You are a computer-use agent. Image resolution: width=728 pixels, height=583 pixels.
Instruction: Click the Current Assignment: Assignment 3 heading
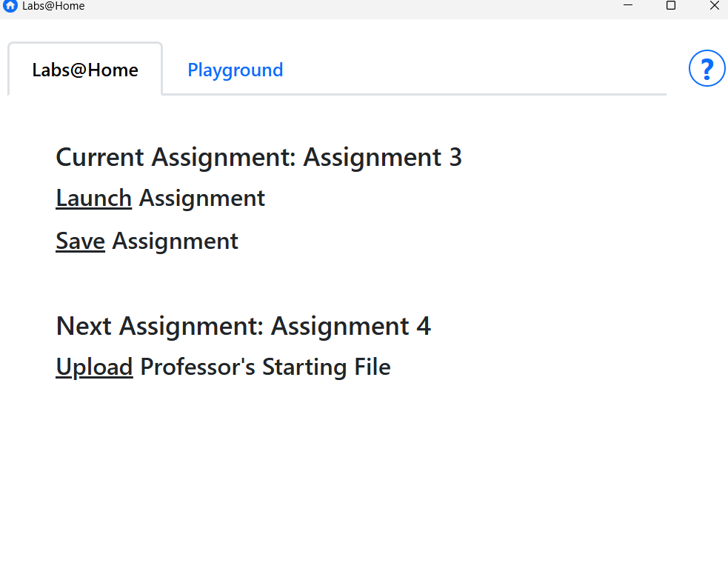click(258, 157)
